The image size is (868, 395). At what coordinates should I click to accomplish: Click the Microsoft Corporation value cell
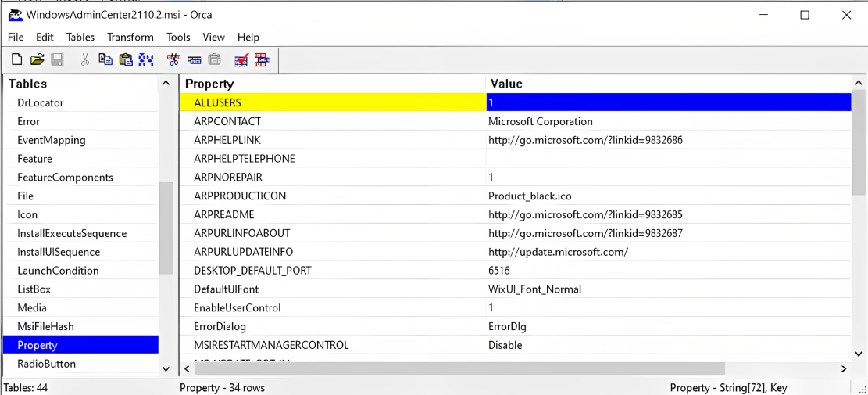(669, 121)
